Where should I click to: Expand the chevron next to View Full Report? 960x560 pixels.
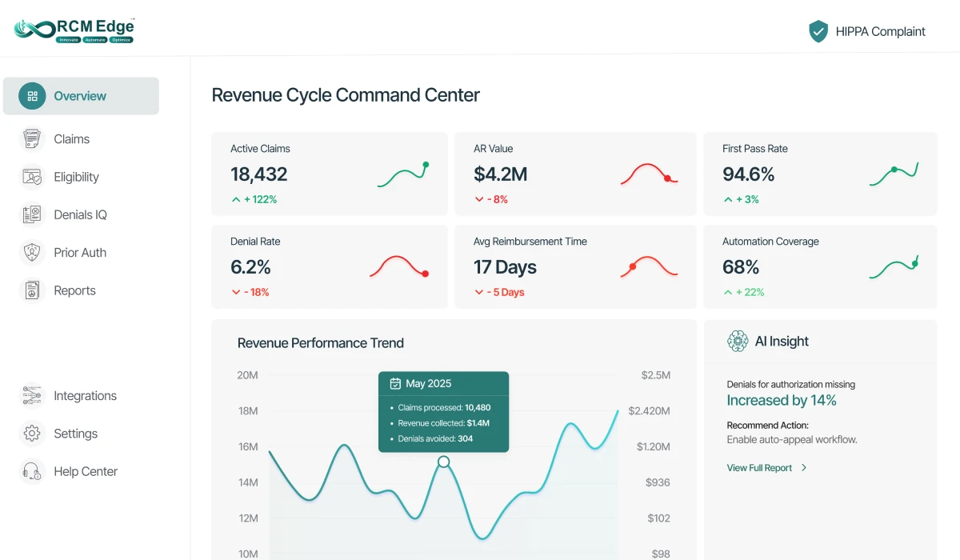pos(804,468)
